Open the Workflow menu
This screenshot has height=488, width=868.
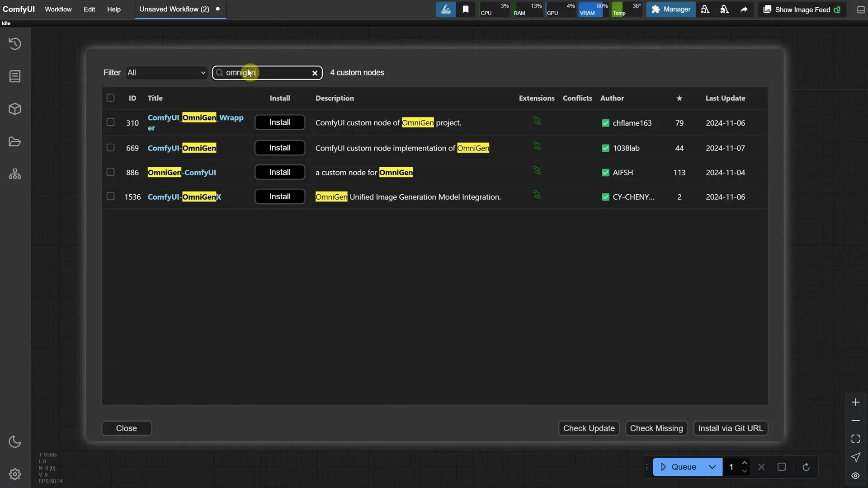tap(57, 9)
